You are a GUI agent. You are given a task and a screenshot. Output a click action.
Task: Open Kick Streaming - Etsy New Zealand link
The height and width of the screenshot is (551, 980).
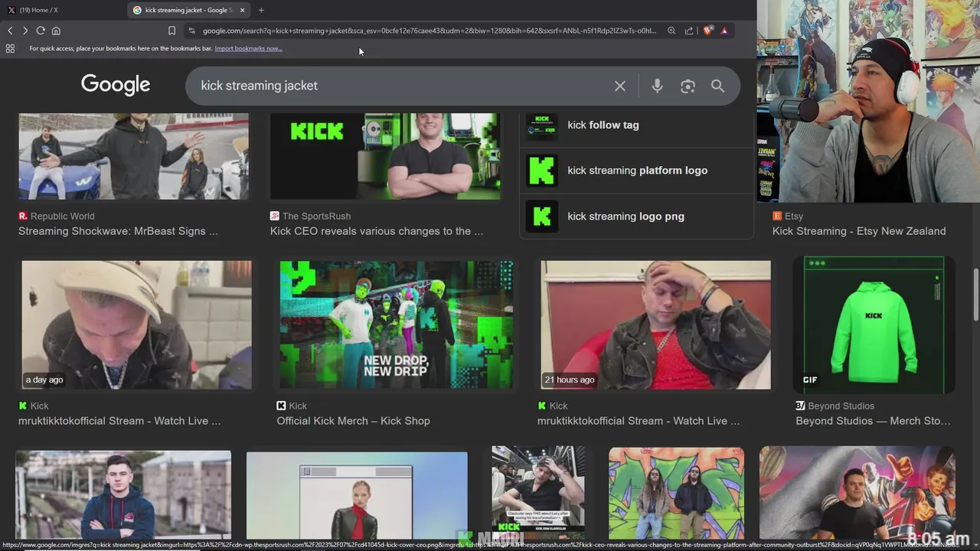(x=859, y=231)
